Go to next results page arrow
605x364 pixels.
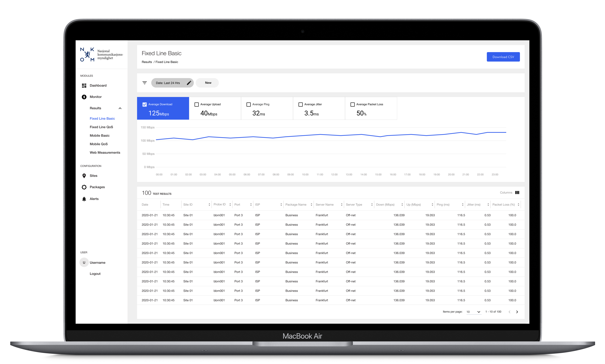517,312
